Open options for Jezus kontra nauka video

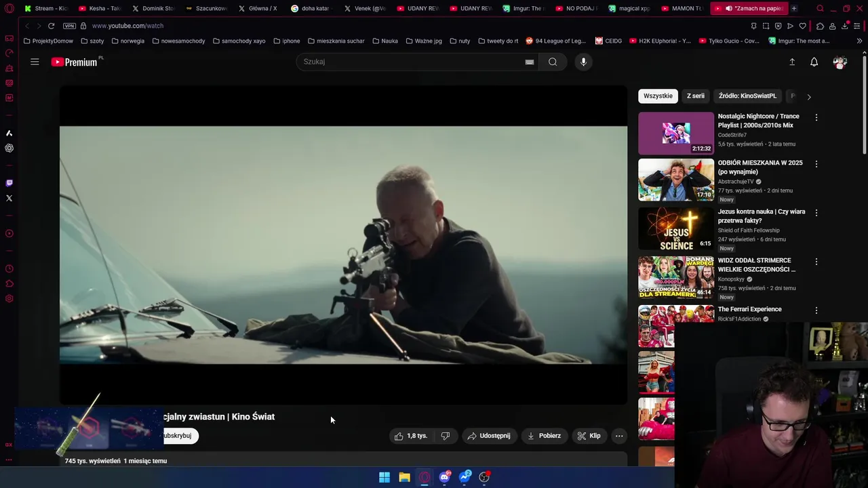[x=816, y=213]
